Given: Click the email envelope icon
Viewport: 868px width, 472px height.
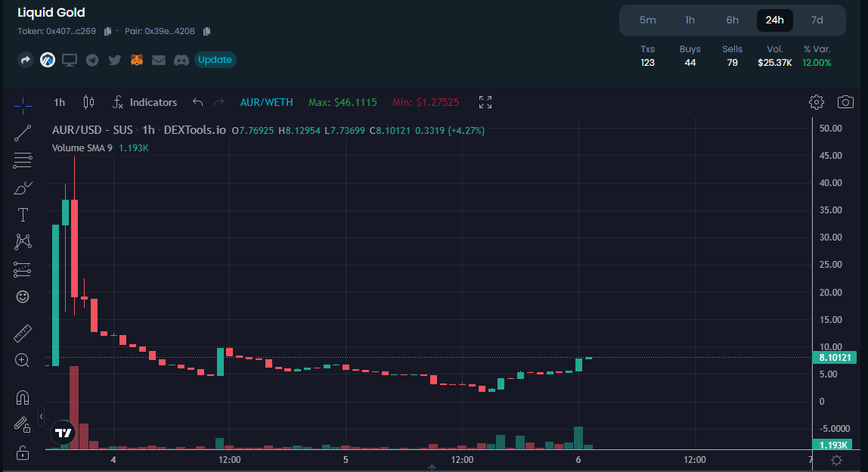Looking at the screenshot, I should click(159, 60).
